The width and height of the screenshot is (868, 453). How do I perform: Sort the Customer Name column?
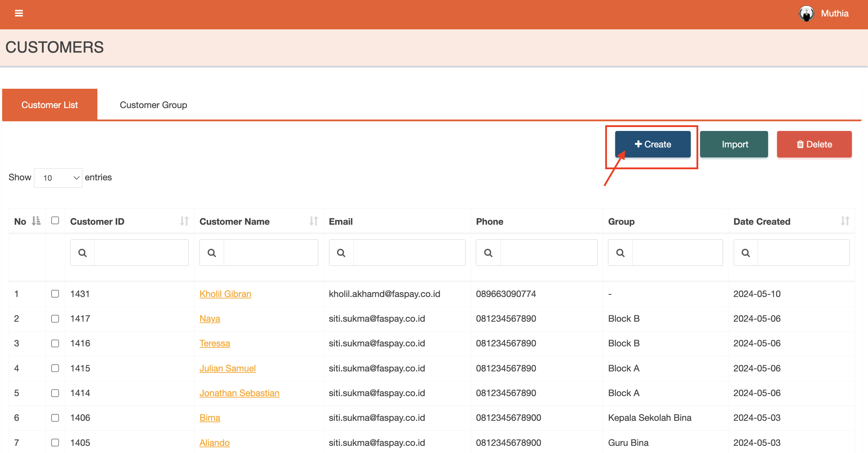pos(314,221)
